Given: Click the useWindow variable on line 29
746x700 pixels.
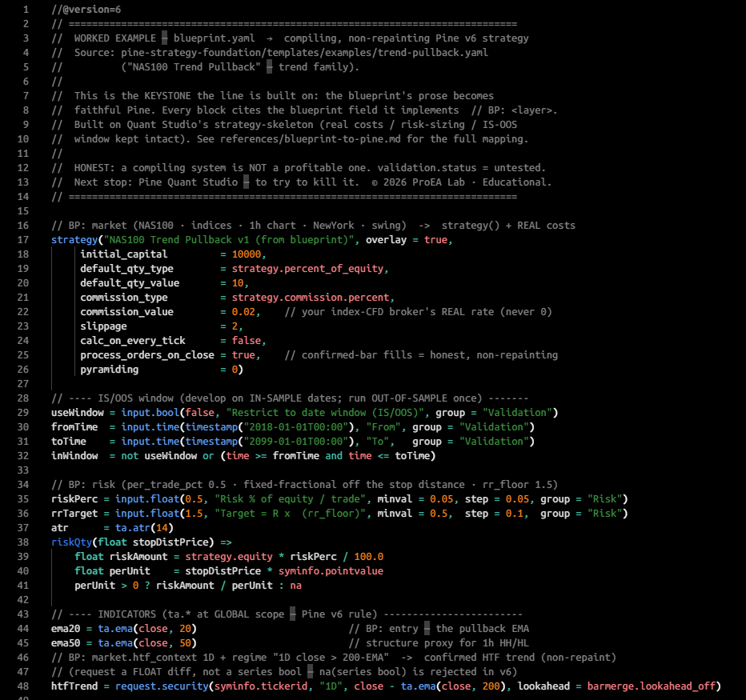Looking at the screenshot, I should tap(78, 413).
